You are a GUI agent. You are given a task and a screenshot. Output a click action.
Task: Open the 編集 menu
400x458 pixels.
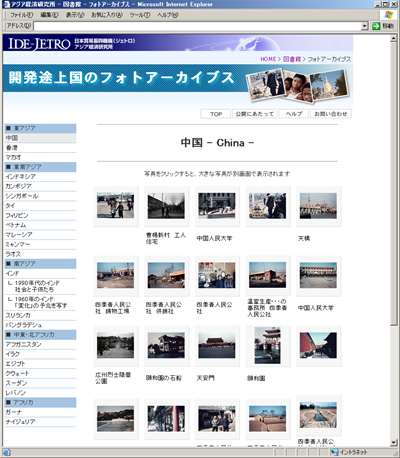pyautogui.click(x=49, y=15)
